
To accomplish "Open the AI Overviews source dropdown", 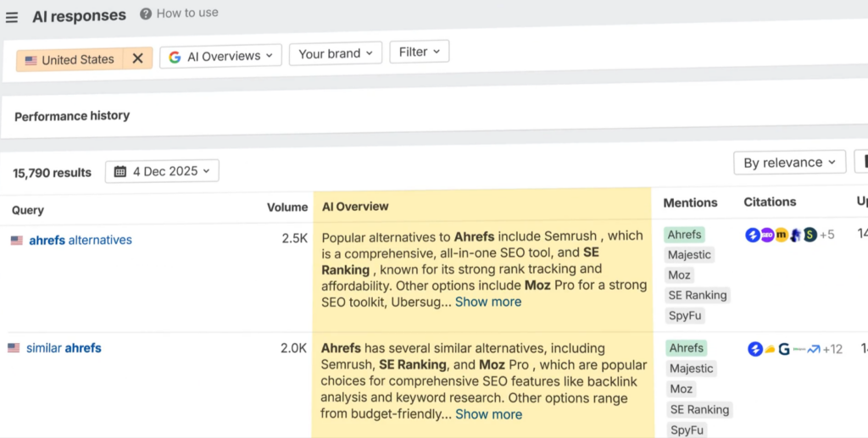I will point(221,56).
